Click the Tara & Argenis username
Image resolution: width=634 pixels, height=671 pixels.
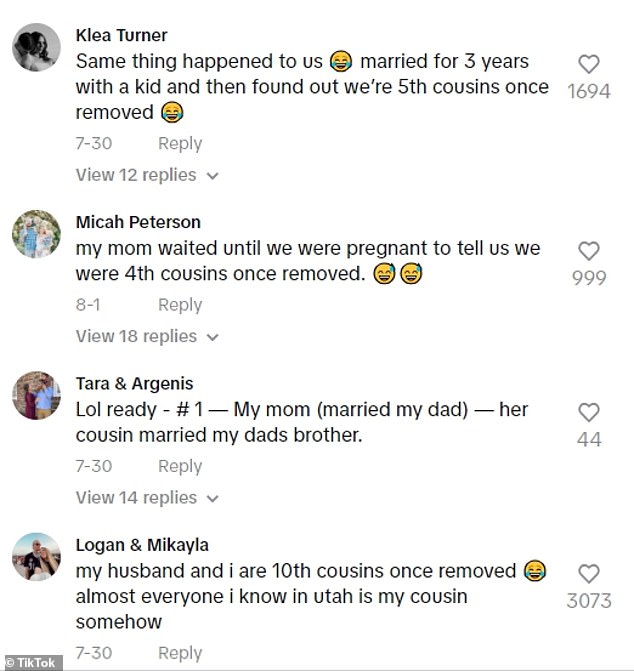click(134, 383)
